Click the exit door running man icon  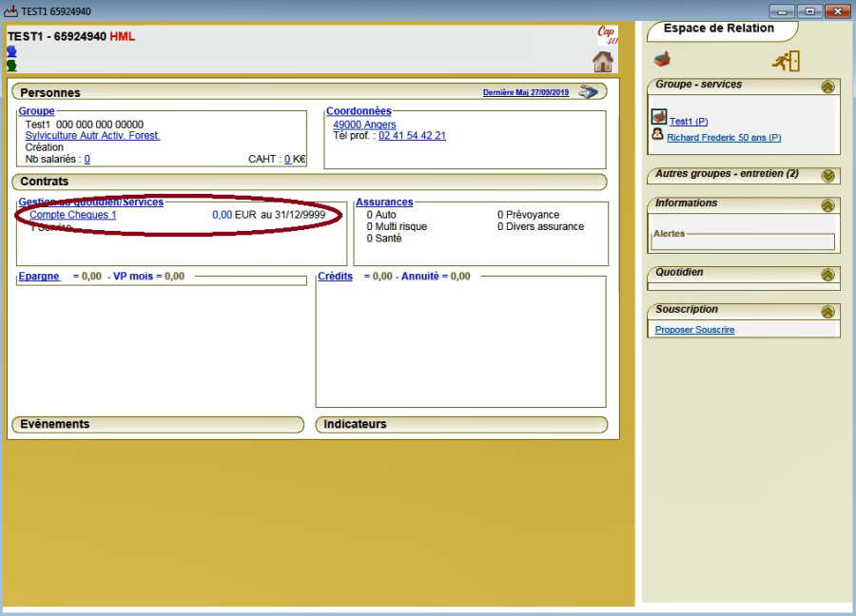786,61
